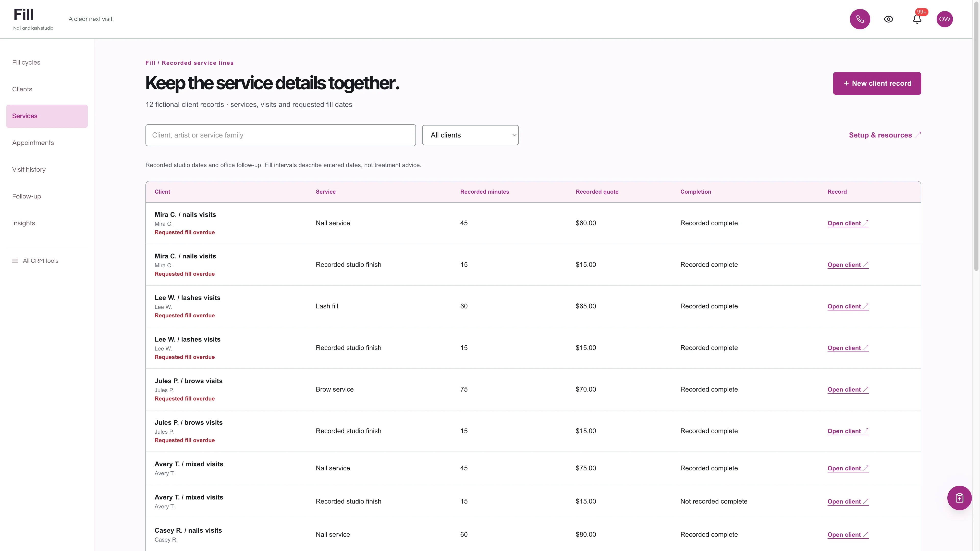
Task: Click the $80.00 quote value
Action: pyautogui.click(x=585, y=534)
